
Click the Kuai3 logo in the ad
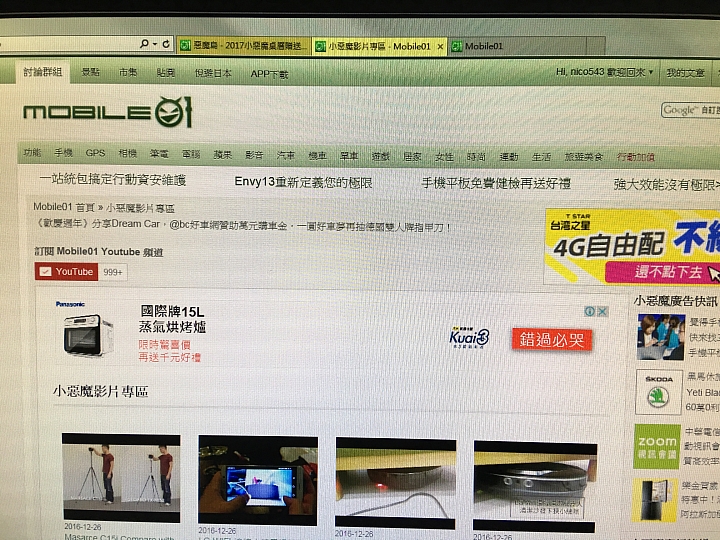[x=469, y=338]
